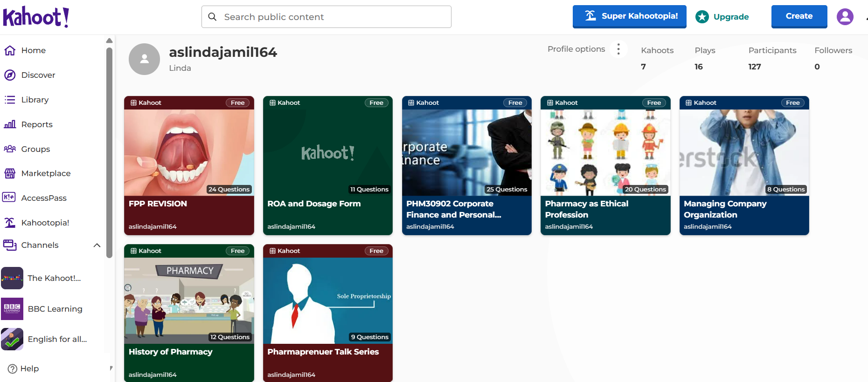Open the ROA and Dosage Form thumbnail
Image resolution: width=868 pixels, height=382 pixels.
tap(328, 152)
